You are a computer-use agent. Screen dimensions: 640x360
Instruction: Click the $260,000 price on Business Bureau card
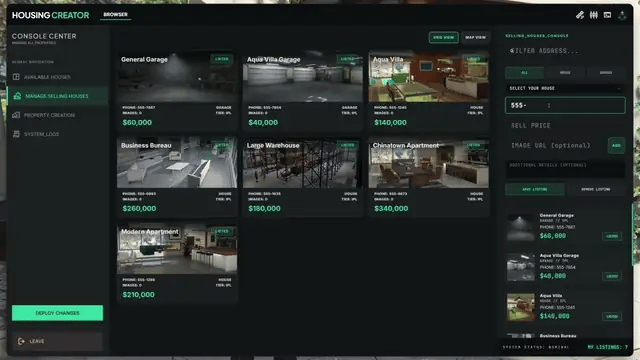click(x=139, y=209)
